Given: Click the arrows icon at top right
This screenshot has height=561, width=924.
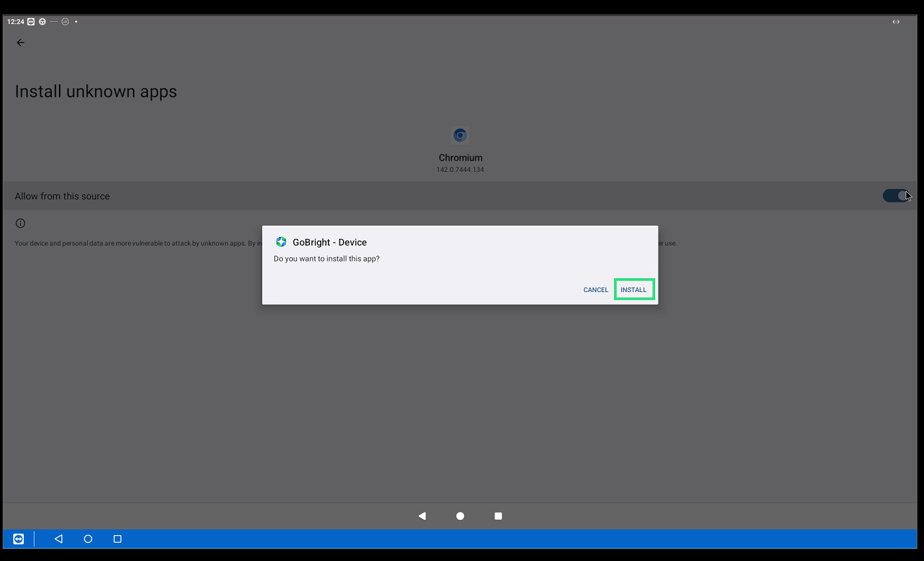Looking at the screenshot, I should pyautogui.click(x=896, y=22).
